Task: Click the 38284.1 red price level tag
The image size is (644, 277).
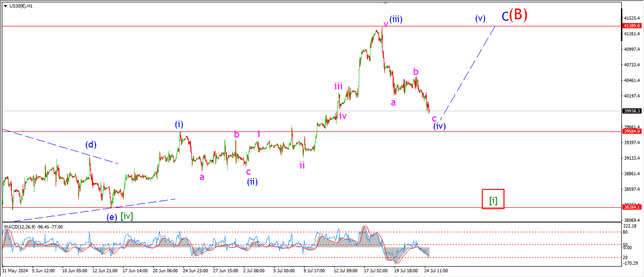Action: click(631, 207)
